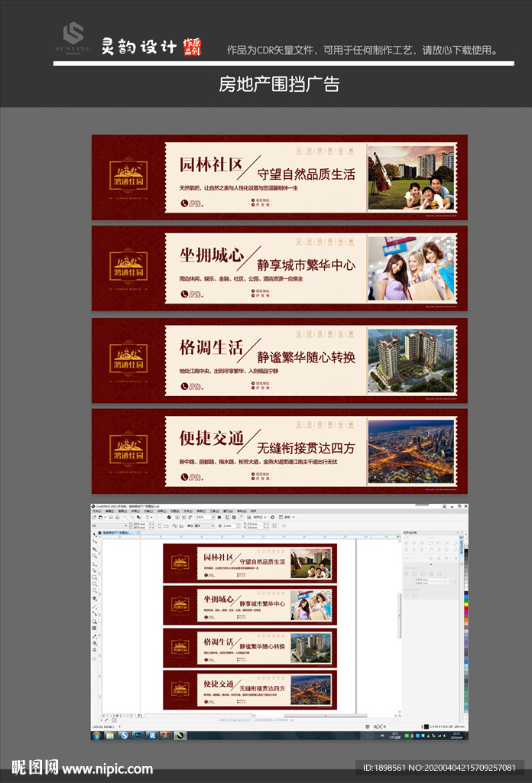
Task: Click the Undo arrow in standard toolbar
Action: click(147, 518)
